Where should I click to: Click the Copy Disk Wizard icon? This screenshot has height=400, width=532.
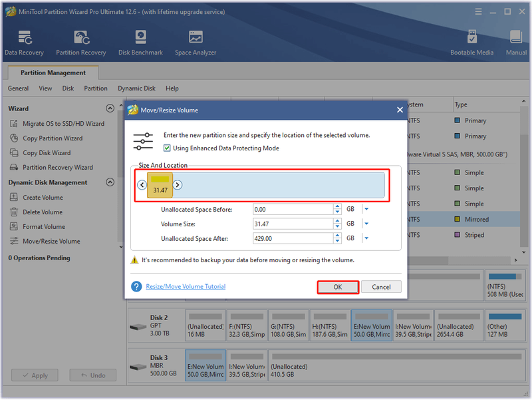coord(14,153)
